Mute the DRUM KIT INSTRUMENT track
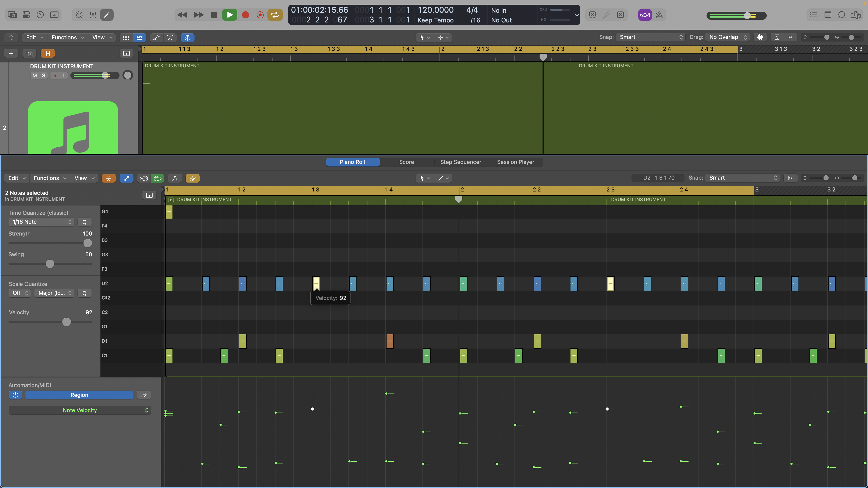The image size is (868, 488). 35,75
